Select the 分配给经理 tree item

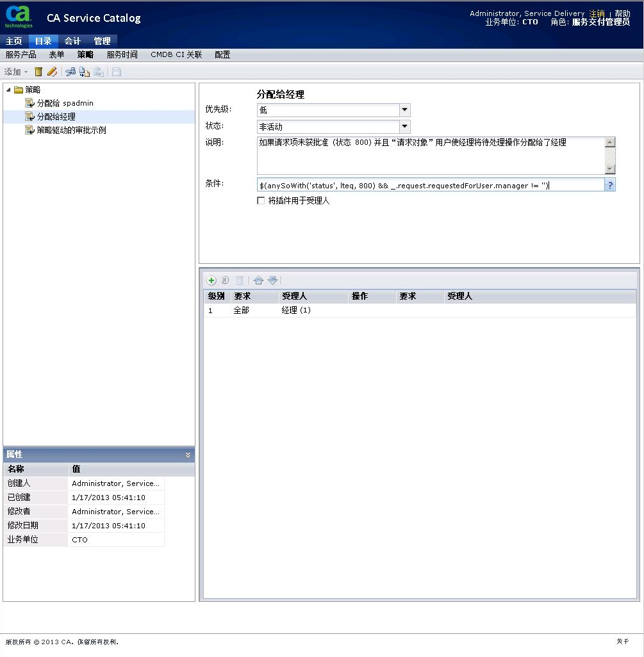pos(56,117)
